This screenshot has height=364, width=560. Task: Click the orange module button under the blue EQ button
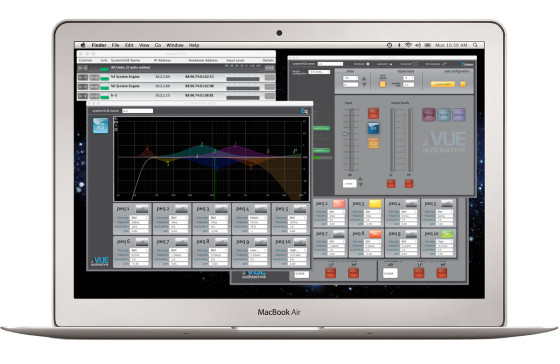[x=373, y=143]
